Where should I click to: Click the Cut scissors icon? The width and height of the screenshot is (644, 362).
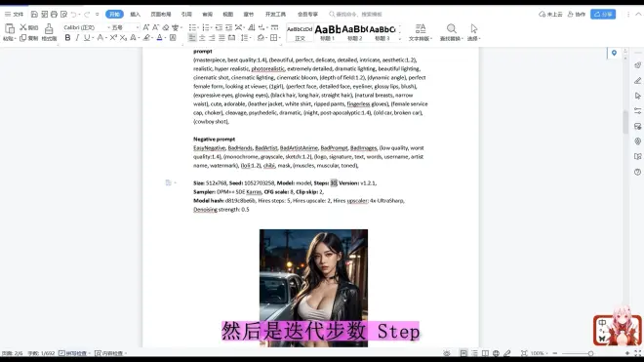point(23,27)
